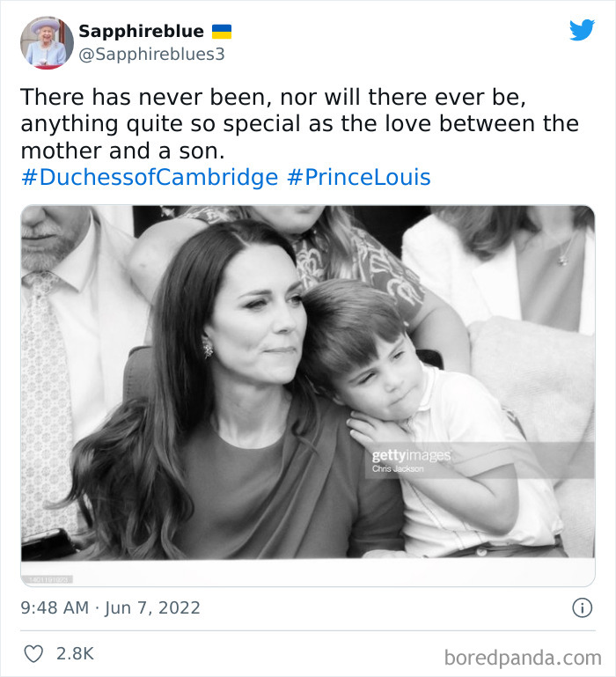Follow the #PrinceLouis hashtag link
The width and height of the screenshot is (616, 677).
point(359,177)
